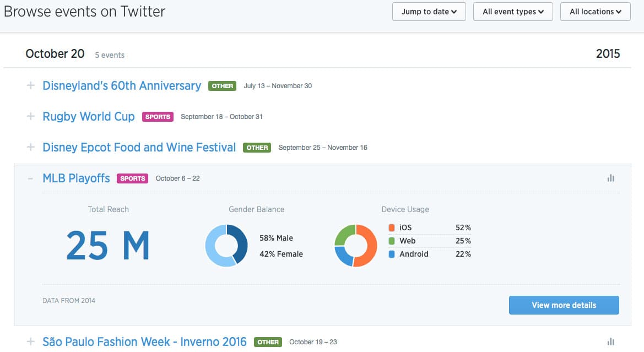
Task: Open the All locations dropdown
Action: 595,12
